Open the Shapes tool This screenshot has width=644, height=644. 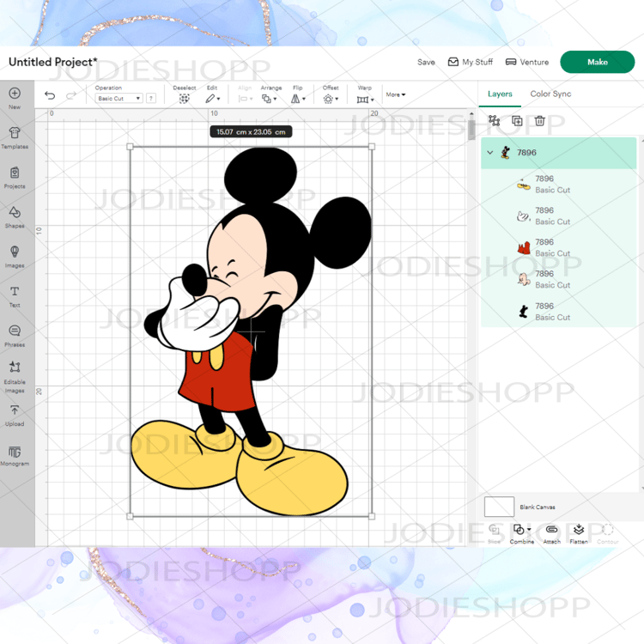15,217
